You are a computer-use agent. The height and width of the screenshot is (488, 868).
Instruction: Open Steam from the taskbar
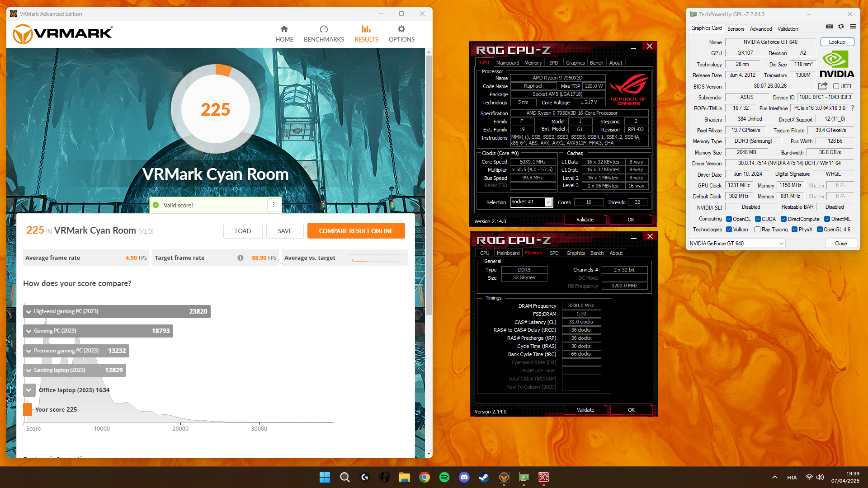click(x=484, y=477)
